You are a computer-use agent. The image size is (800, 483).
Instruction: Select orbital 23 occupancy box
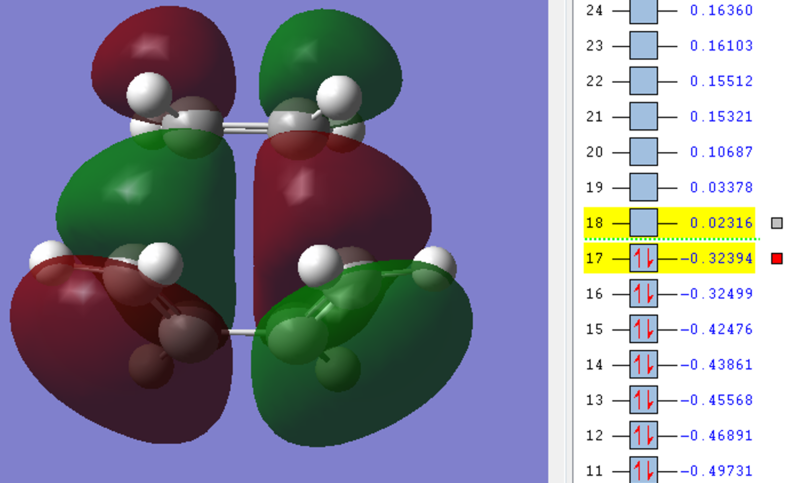643,46
